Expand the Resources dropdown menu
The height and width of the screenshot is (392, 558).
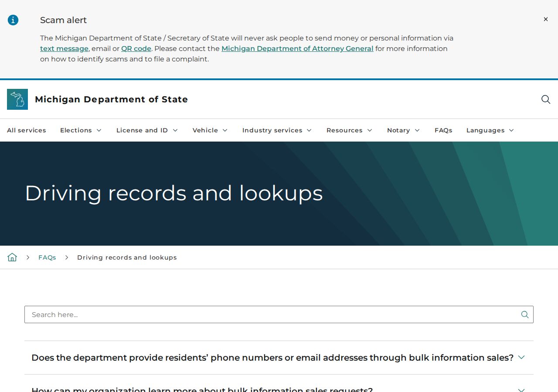pyautogui.click(x=349, y=130)
